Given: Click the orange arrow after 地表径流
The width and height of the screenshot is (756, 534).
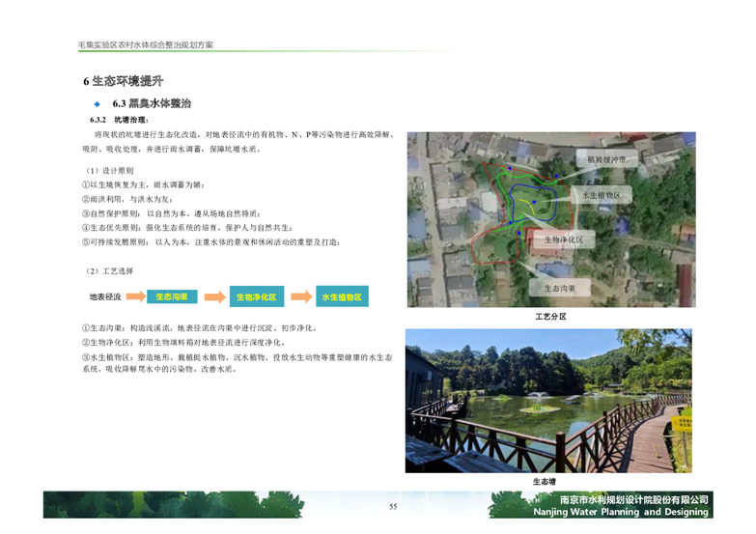Looking at the screenshot, I should [133, 296].
